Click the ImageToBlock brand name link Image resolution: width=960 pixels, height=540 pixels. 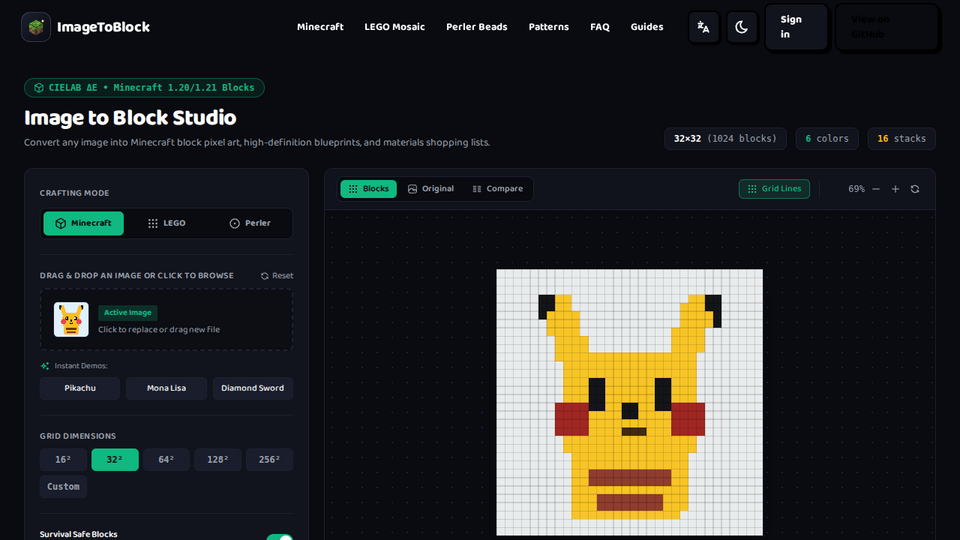click(103, 27)
